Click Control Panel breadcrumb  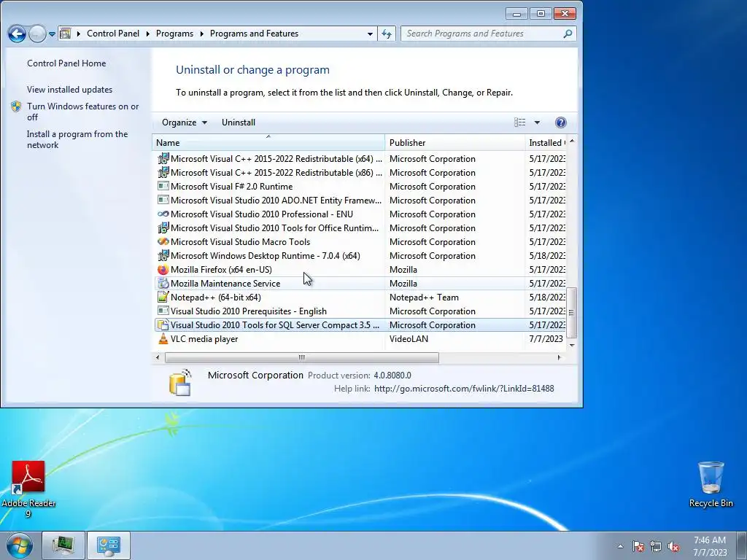pos(113,34)
